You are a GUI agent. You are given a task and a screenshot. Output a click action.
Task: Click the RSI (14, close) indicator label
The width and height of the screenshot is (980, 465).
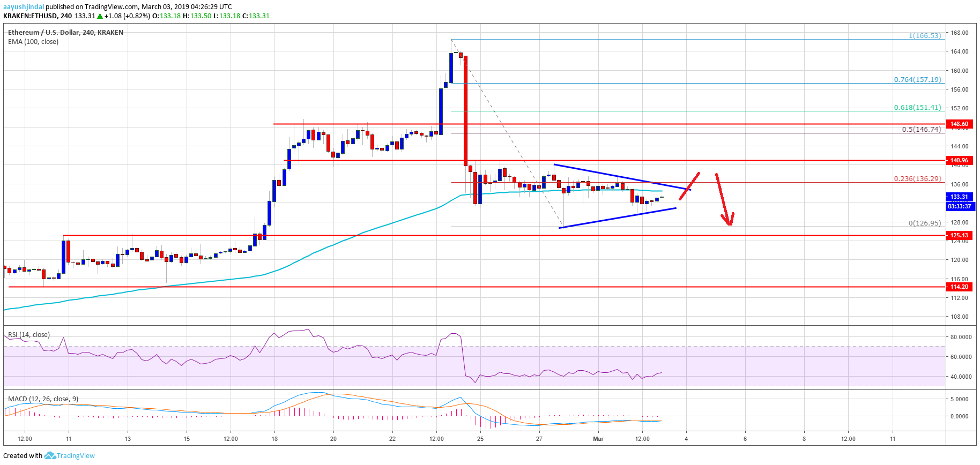[x=29, y=335]
